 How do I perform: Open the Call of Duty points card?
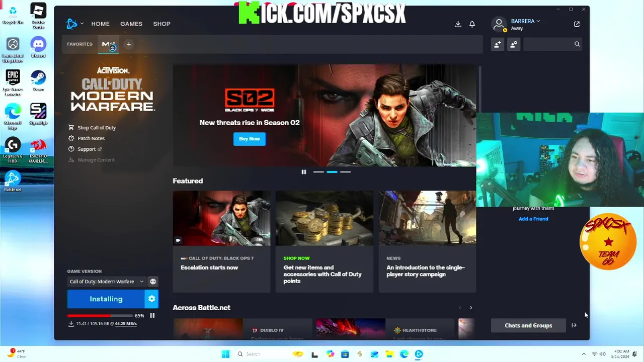point(325,241)
